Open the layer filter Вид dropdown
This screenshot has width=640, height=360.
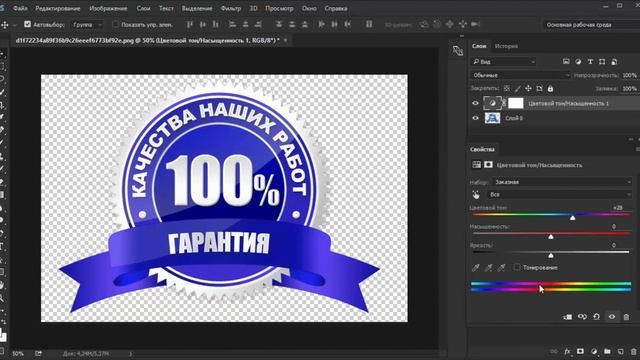(x=503, y=62)
